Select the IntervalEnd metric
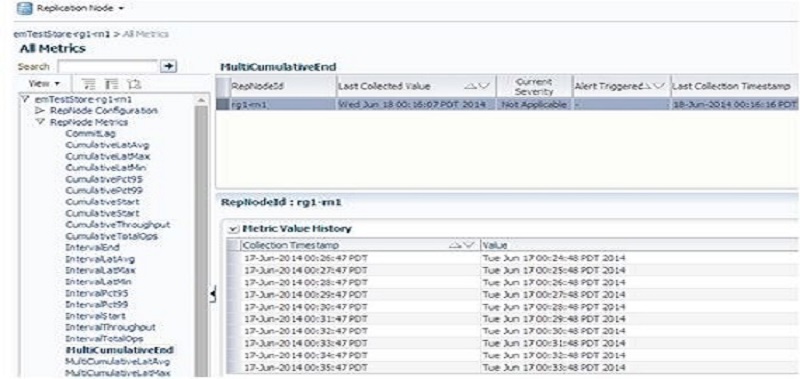Image resolution: width=800 pixels, height=379 pixels. pyautogui.click(x=92, y=247)
